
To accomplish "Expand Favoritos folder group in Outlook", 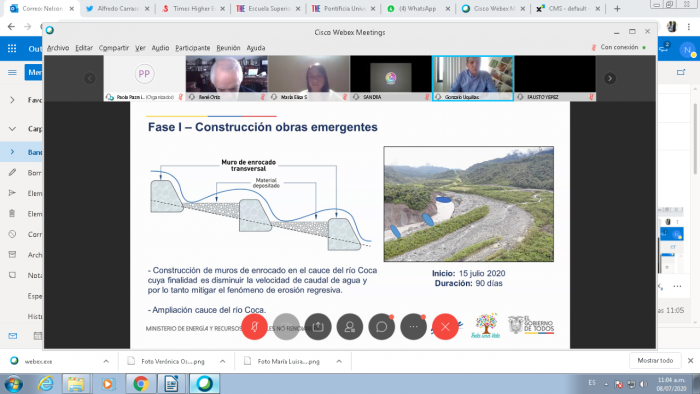I will tap(12, 100).
